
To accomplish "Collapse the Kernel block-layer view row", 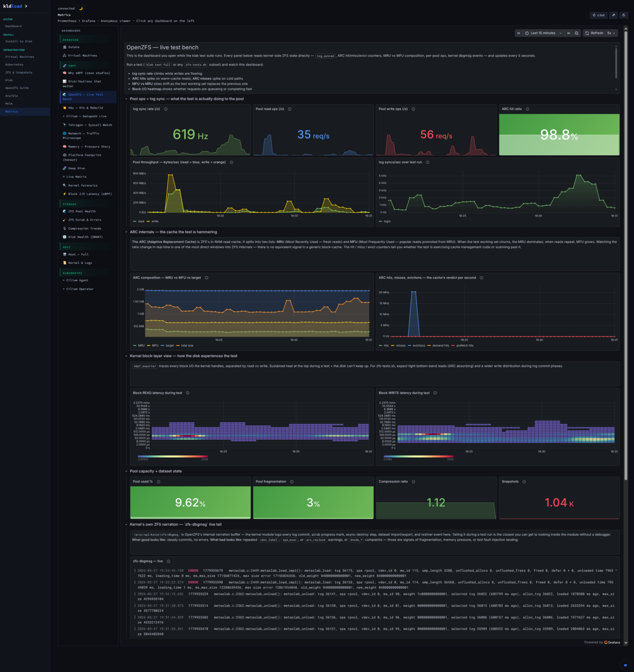I will pyautogui.click(x=126, y=356).
